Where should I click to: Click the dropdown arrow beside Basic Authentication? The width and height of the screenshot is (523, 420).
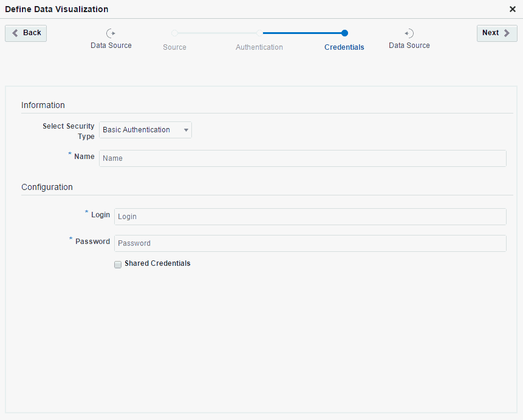186,130
